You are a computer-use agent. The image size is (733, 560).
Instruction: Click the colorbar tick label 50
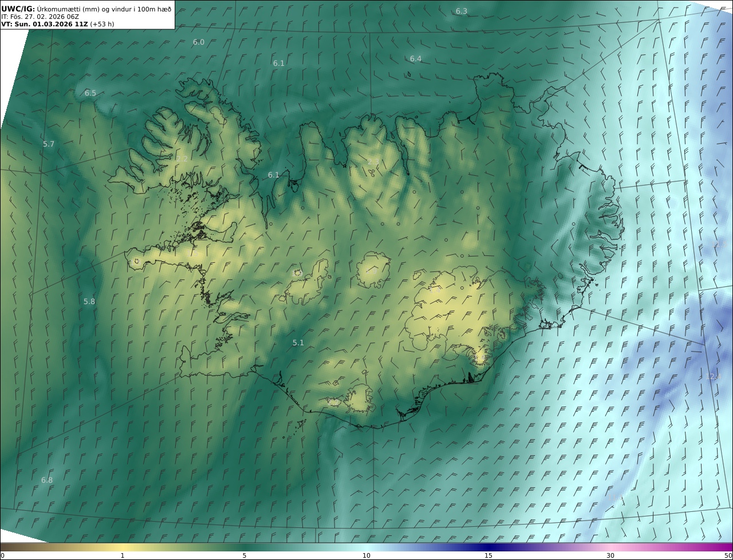coord(728,555)
